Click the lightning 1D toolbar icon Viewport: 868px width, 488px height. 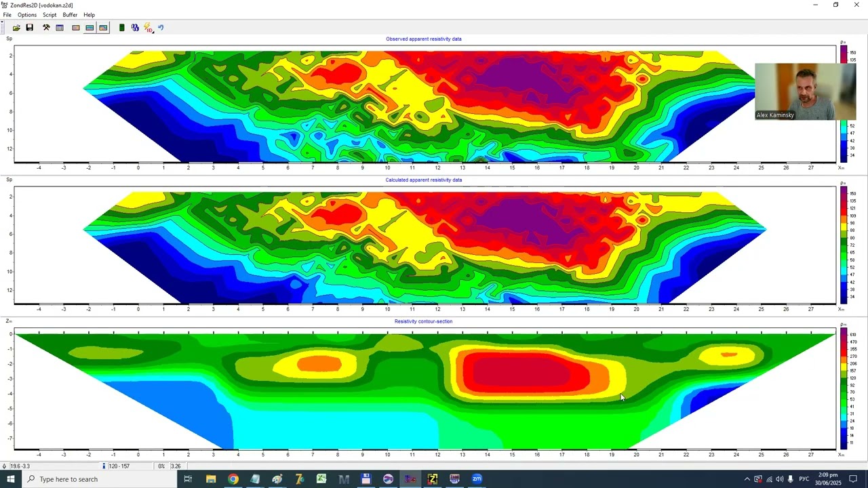[x=149, y=28]
